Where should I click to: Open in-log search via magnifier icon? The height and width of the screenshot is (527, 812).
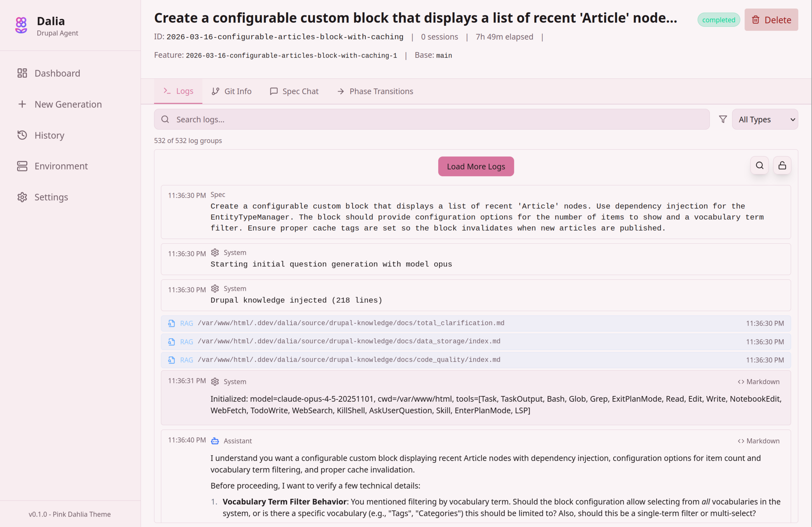click(759, 166)
